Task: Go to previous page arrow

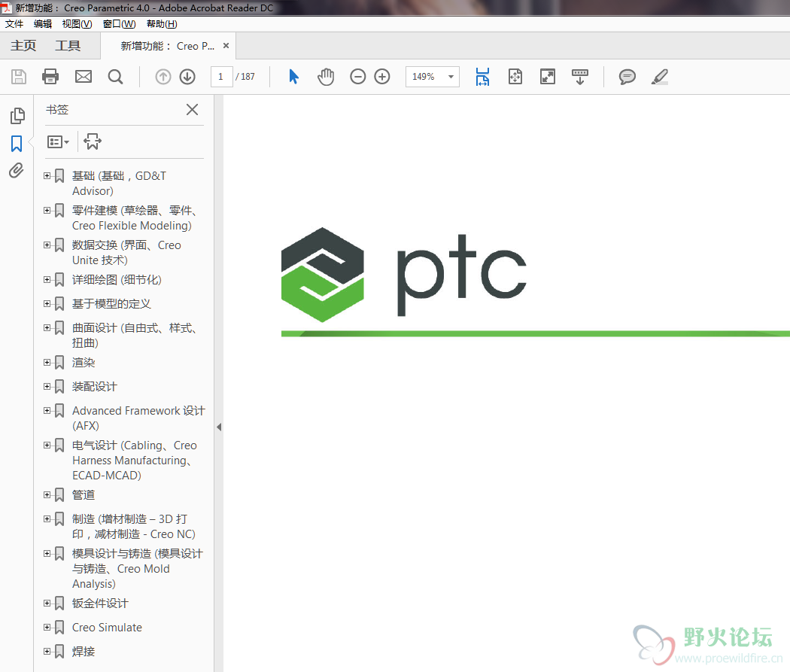Action: coord(163,77)
